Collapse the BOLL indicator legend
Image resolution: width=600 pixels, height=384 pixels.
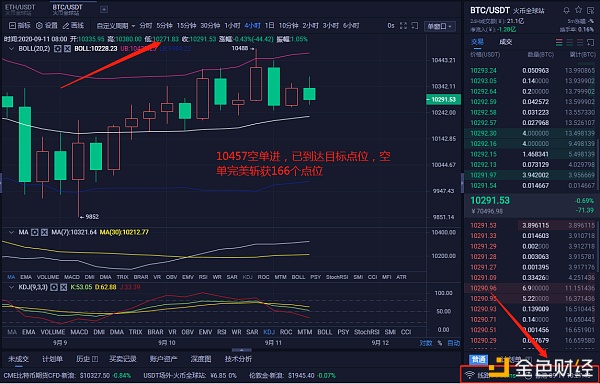tap(11, 49)
